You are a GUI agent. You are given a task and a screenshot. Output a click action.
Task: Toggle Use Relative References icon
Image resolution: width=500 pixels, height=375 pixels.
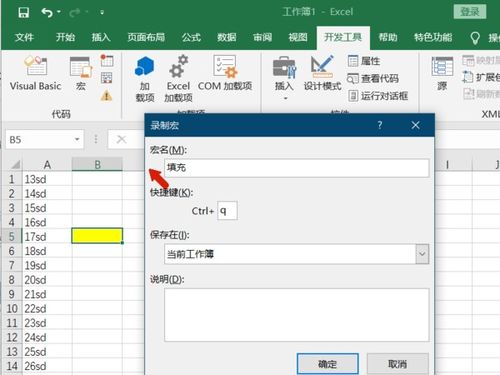click(x=107, y=78)
